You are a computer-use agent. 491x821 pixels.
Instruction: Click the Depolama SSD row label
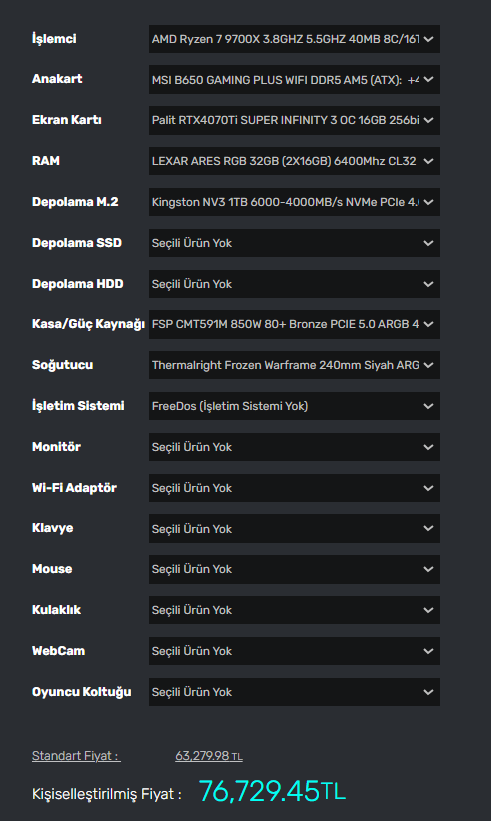[x=77, y=242]
